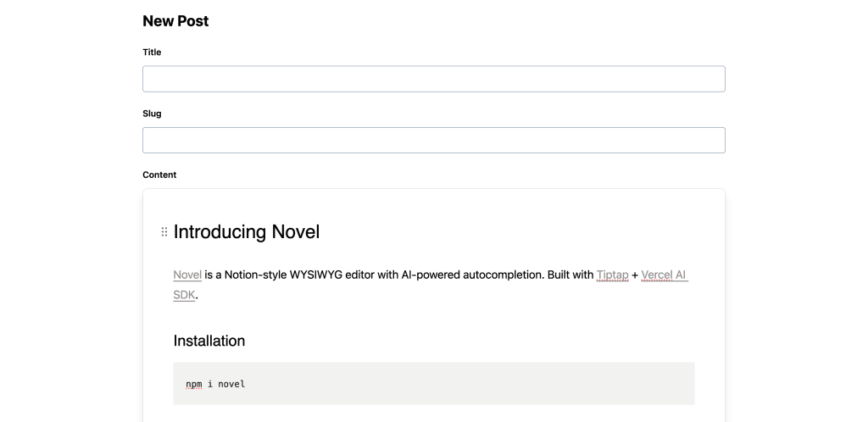Click the Introducing Novel heading
The image size is (868, 422).
click(247, 231)
